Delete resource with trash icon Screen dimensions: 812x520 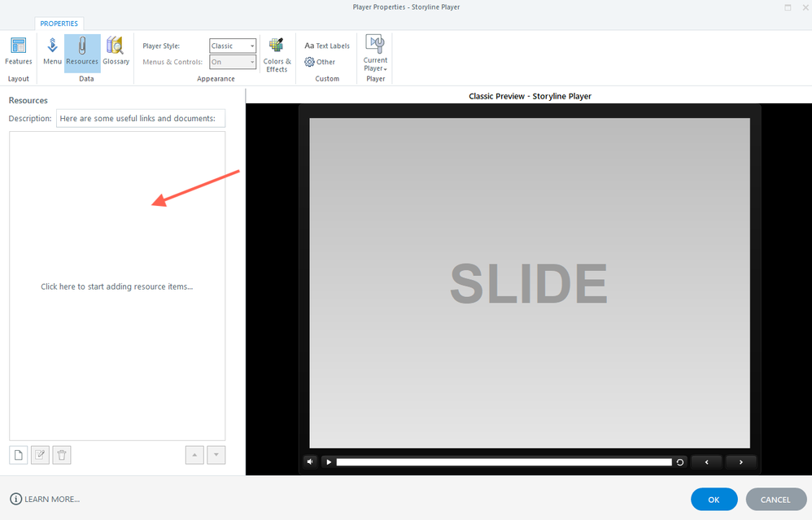click(62, 455)
